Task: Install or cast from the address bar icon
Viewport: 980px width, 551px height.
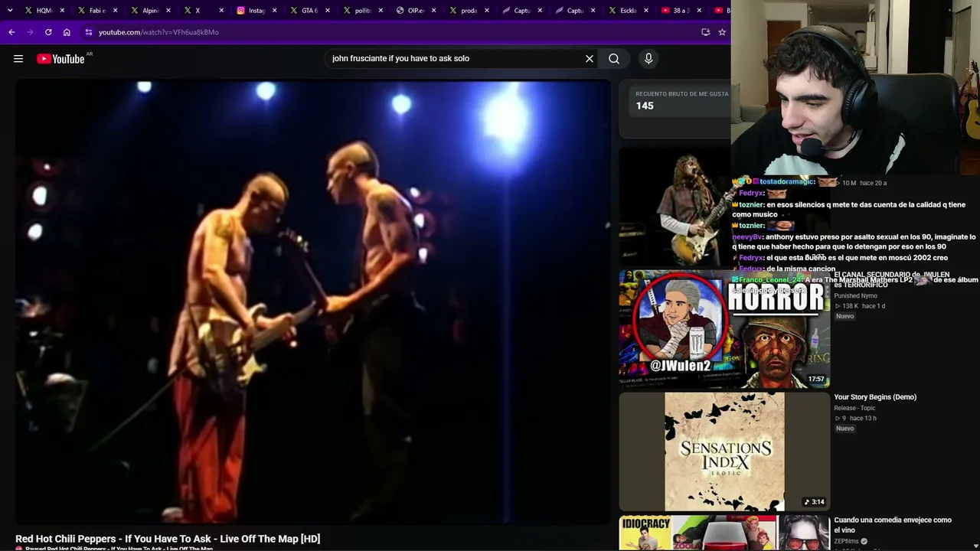Action: tap(706, 32)
